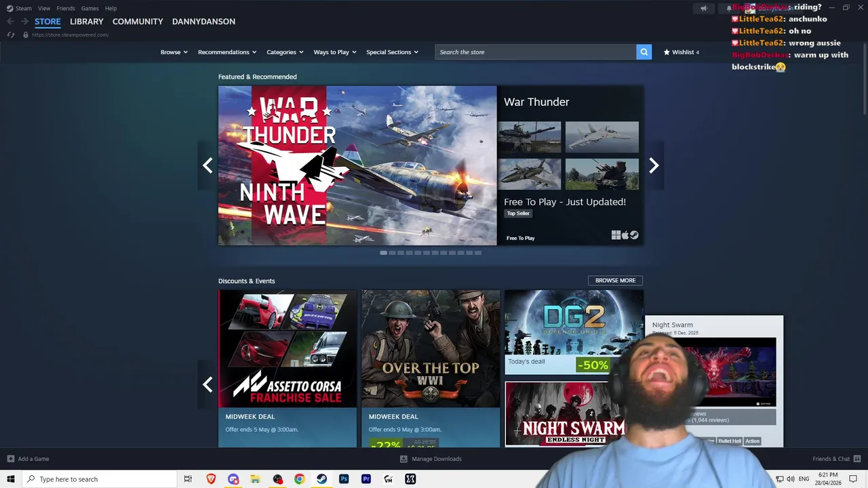Move Discounts & Events carousel left
This screenshot has width=868, height=488.
[x=208, y=384]
